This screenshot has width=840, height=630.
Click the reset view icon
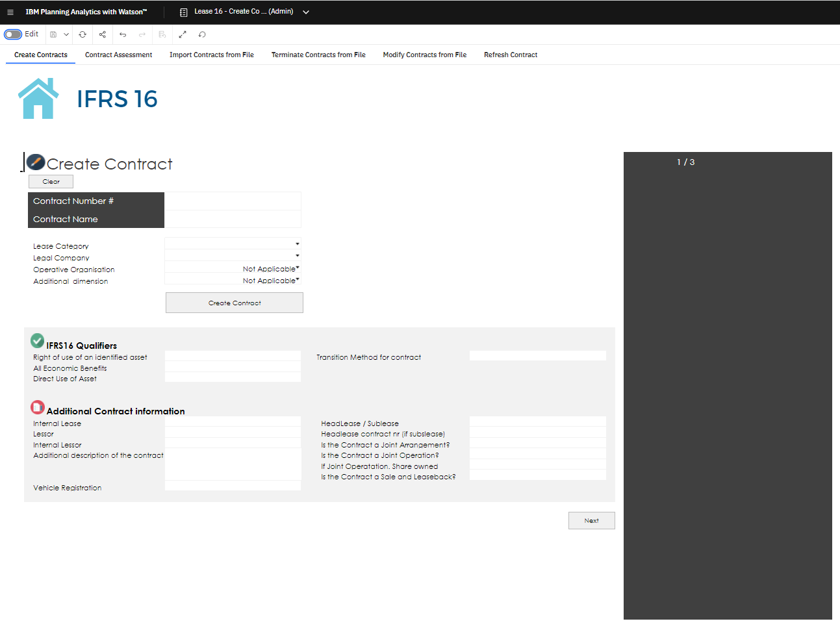[202, 34]
